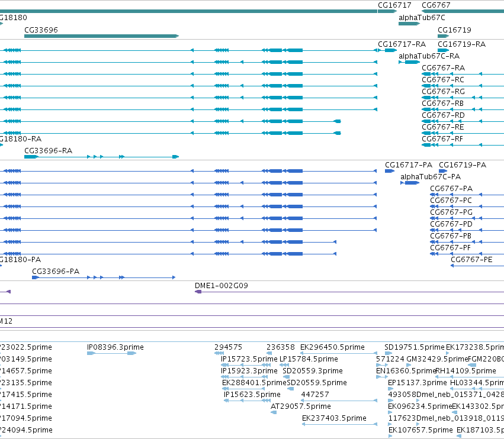Viewport: 504px width, 439px height.
Task: Click the CG6767-PF protein label
Action: [x=450, y=248]
